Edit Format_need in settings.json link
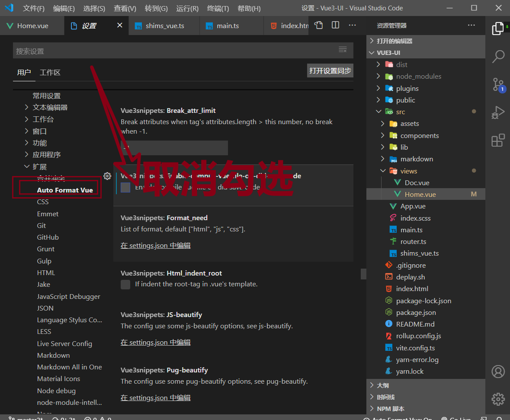The width and height of the screenshot is (510, 420). pos(155,245)
